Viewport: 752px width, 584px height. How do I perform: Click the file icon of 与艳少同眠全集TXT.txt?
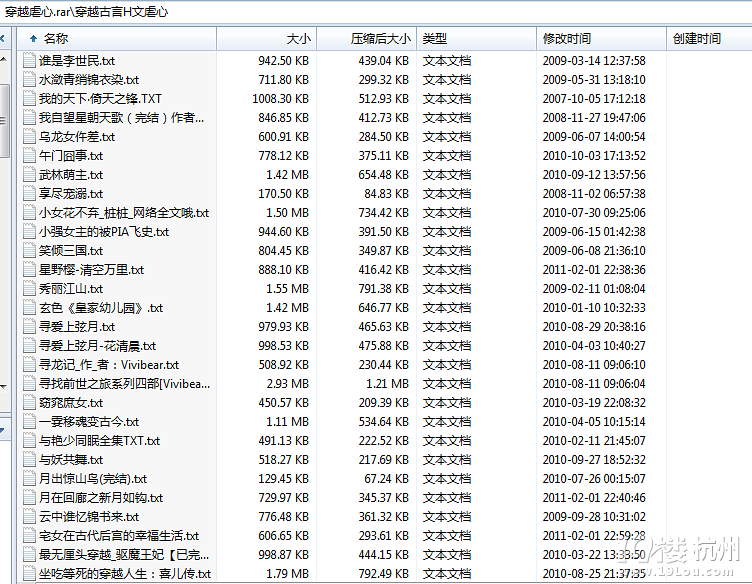(29, 441)
